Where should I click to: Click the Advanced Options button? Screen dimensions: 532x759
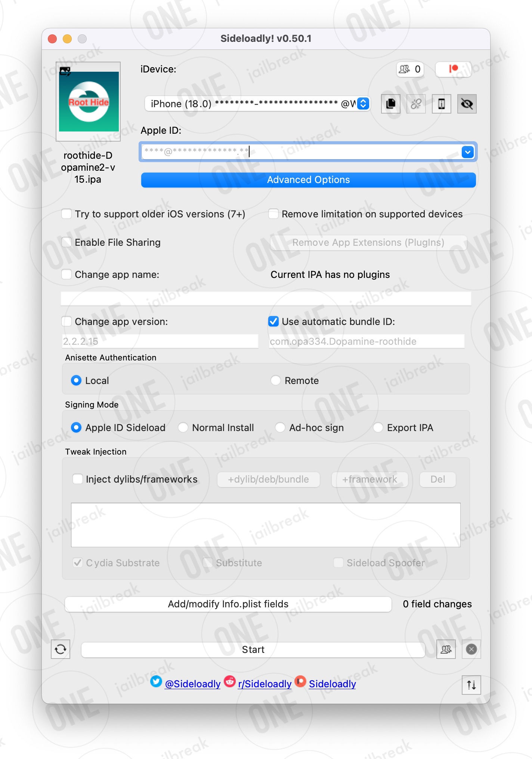pyautogui.click(x=308, y=180)
